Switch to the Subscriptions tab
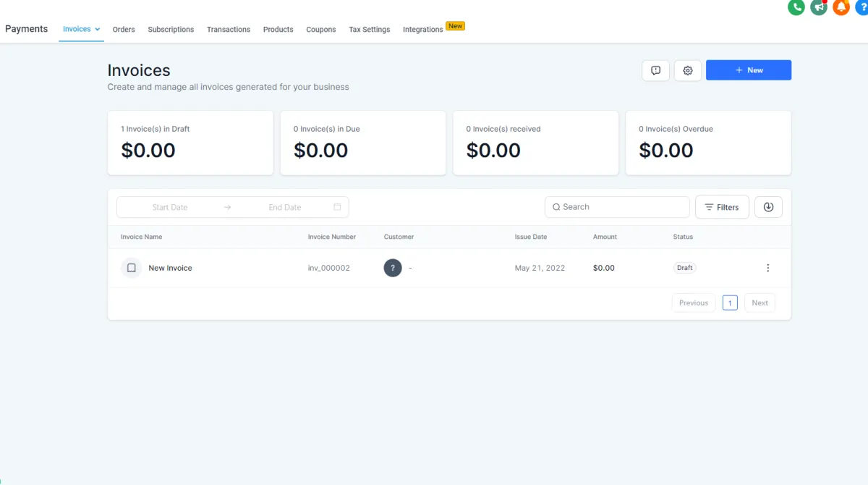Screen dimensions: 868x485 click(171, 30)
